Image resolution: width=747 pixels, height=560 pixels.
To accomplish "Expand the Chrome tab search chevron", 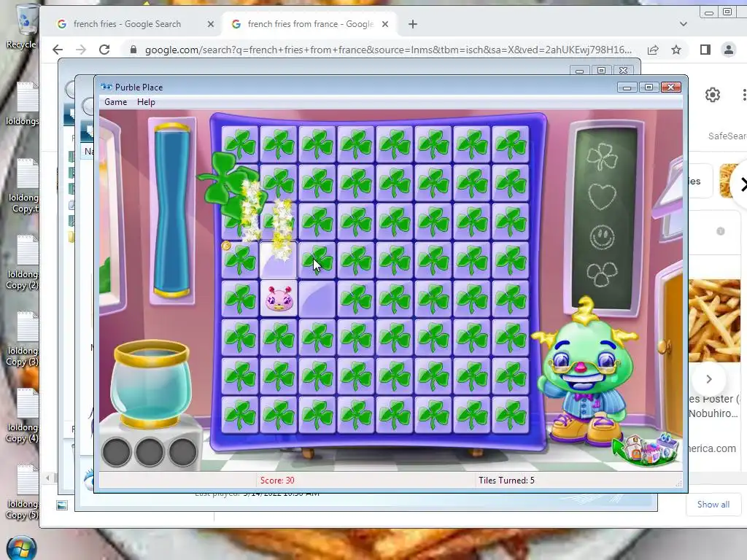I will pyautogui.click(x=683, y=24).
